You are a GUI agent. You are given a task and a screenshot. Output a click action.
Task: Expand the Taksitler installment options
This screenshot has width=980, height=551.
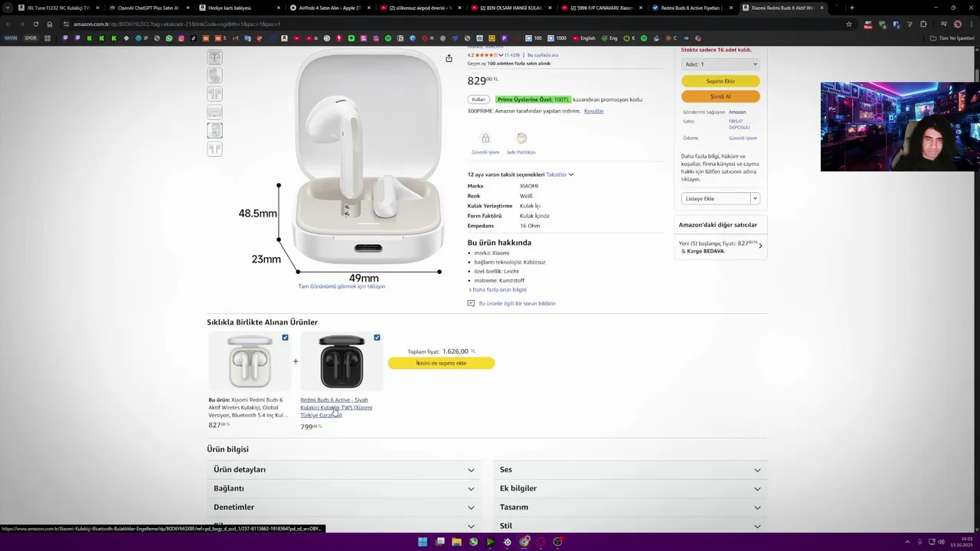560,174
